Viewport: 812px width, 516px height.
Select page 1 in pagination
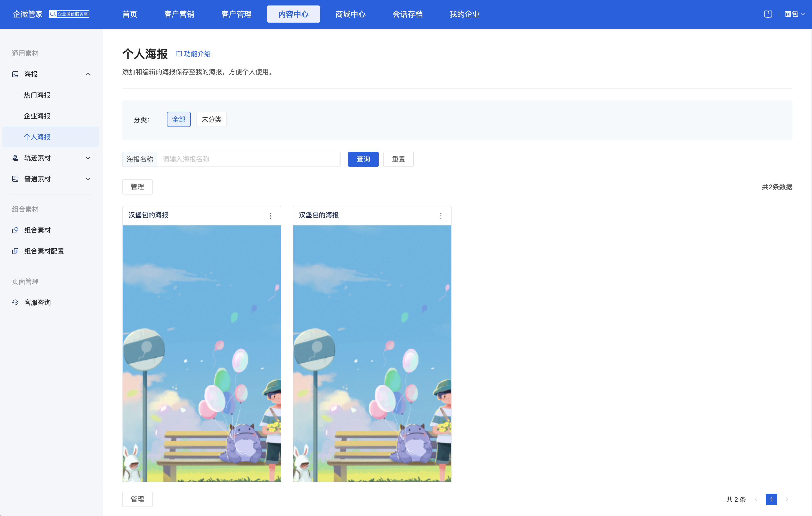click(771, 499)
